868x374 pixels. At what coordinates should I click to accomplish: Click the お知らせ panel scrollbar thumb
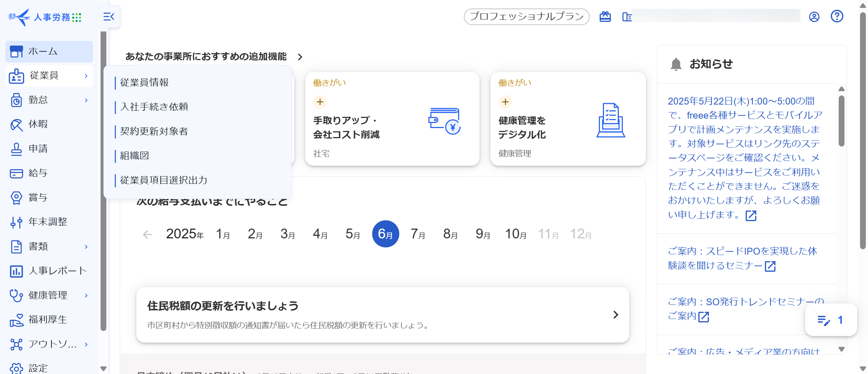[x=841, y=121]
